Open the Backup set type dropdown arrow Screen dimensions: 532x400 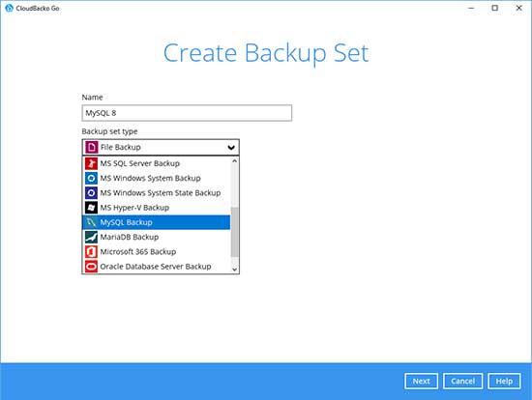231,148
